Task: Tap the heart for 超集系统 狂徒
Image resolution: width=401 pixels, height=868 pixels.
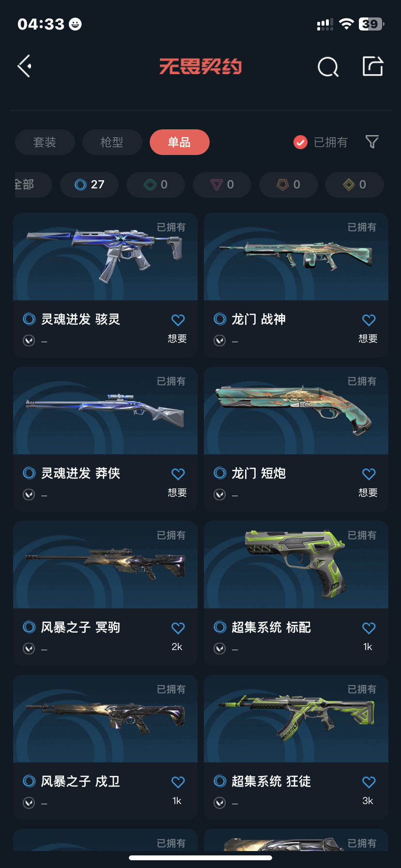Action: pyautogui.click(x=369, y=782)
